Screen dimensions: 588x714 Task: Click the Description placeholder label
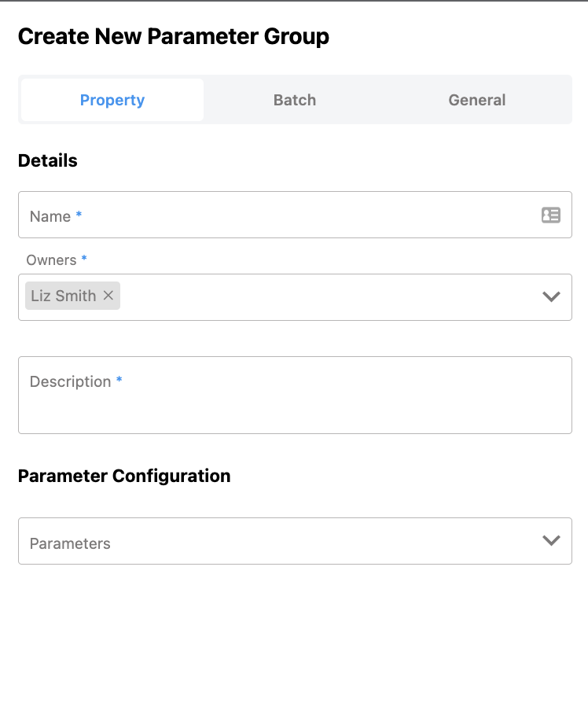click(70, 381)
